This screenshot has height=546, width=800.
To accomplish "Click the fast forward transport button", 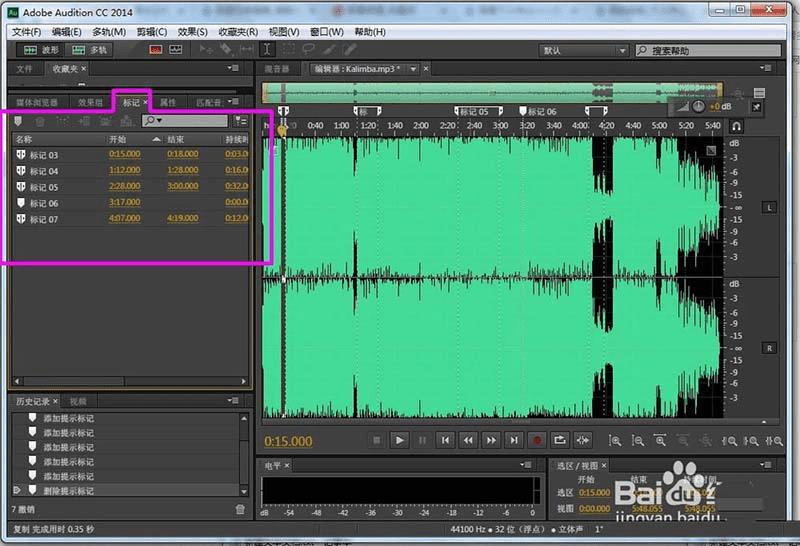I will click(490, 440).
